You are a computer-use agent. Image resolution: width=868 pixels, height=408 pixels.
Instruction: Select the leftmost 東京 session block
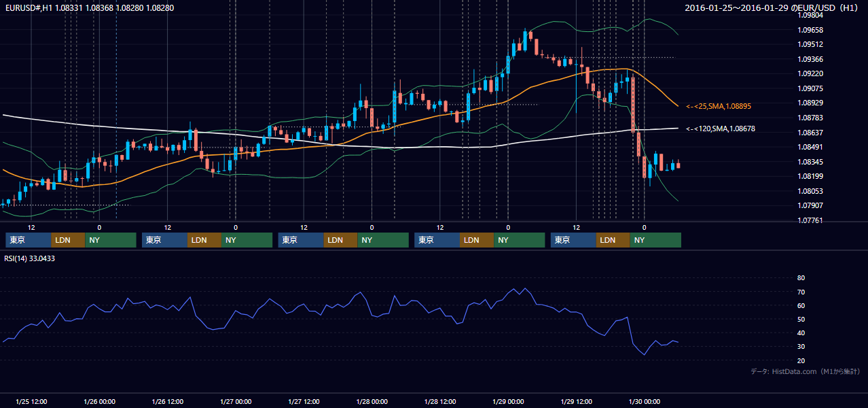[x=29, y=240]
